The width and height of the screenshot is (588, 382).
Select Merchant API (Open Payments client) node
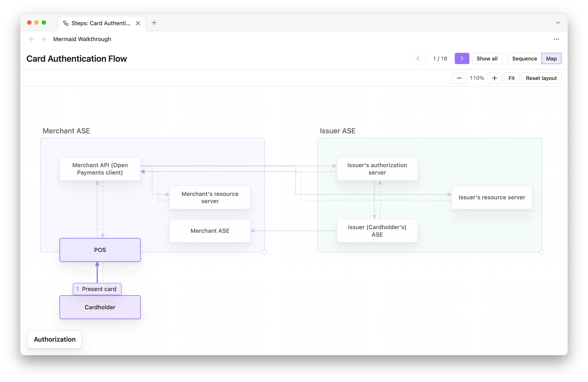(100, 169)
